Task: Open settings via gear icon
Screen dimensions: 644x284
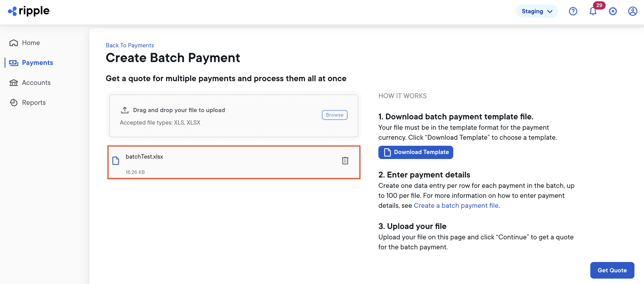Action: coord(612,11)
